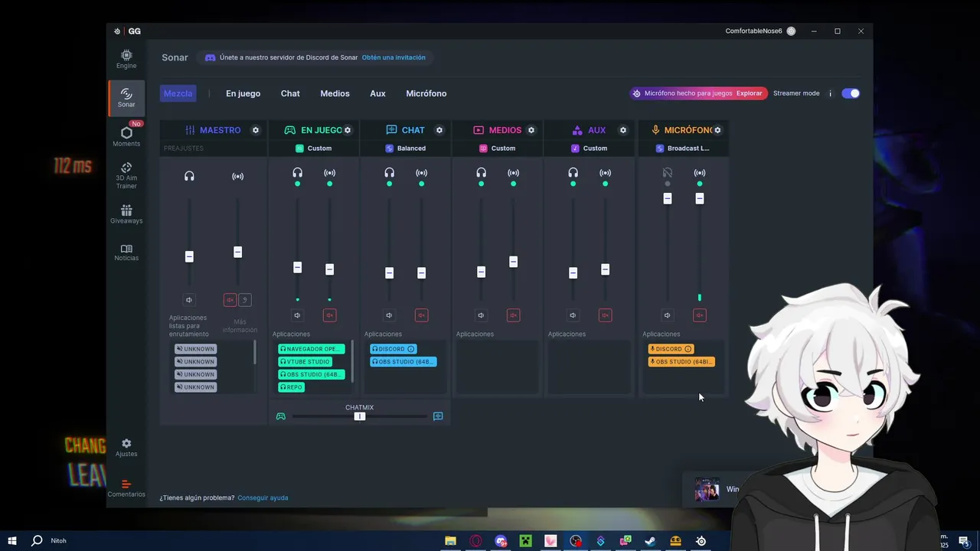Open the Aux Custom preset dropdown

click(590, 148)
